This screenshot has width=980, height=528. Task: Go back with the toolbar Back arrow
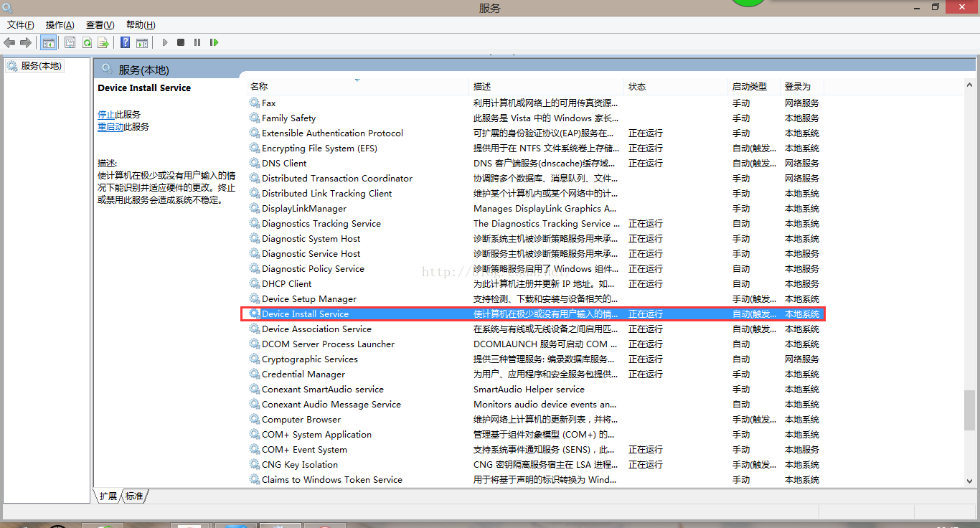point(9,43)
